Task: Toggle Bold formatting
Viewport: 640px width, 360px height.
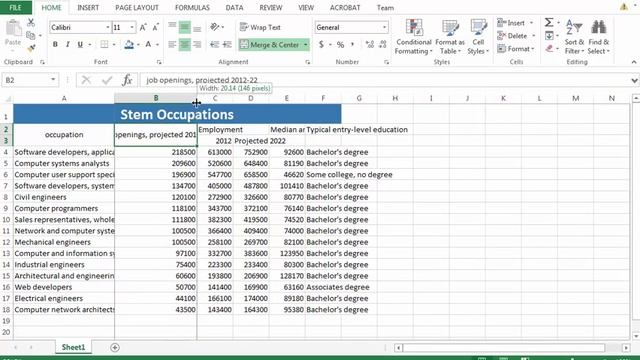Action: tap(55, 44)
